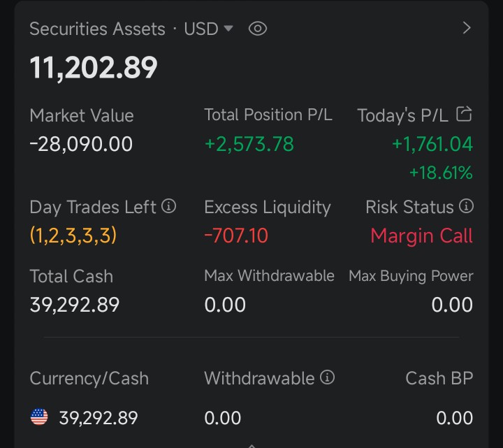Tap the info icon next to Withdrawable
This screenshot has height=448, width=503.
[x=327, y=377]
